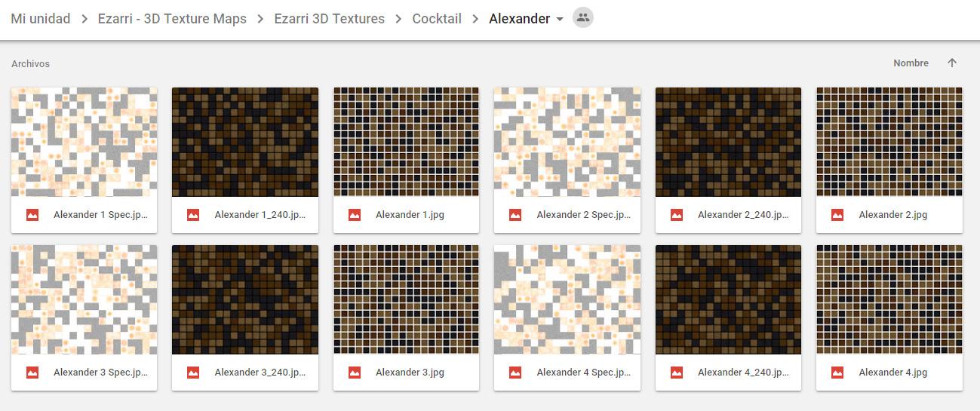This screenshot has width=980, height=411.
Task: Select the file name Alexander 2.jpg
Action: tap(893, 215)
